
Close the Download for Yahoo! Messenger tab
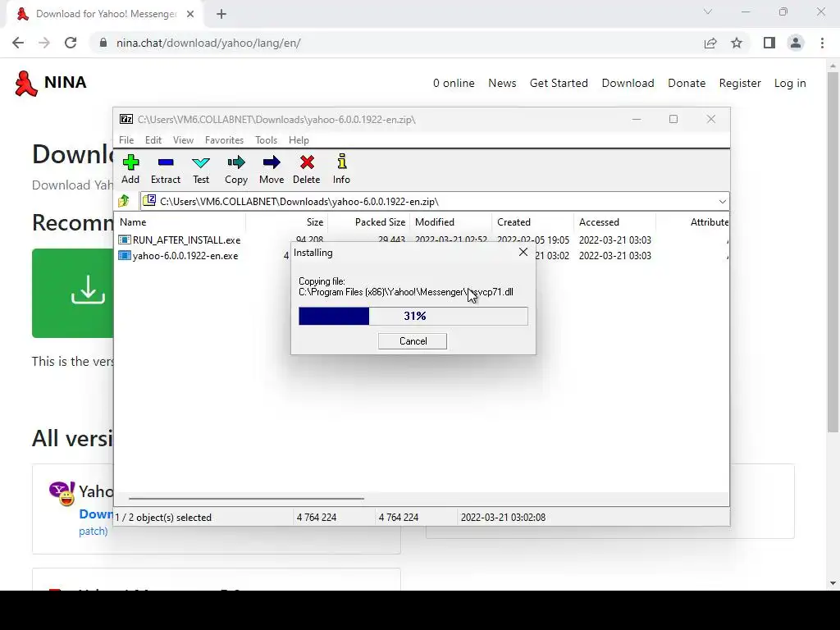click(190, 14)
